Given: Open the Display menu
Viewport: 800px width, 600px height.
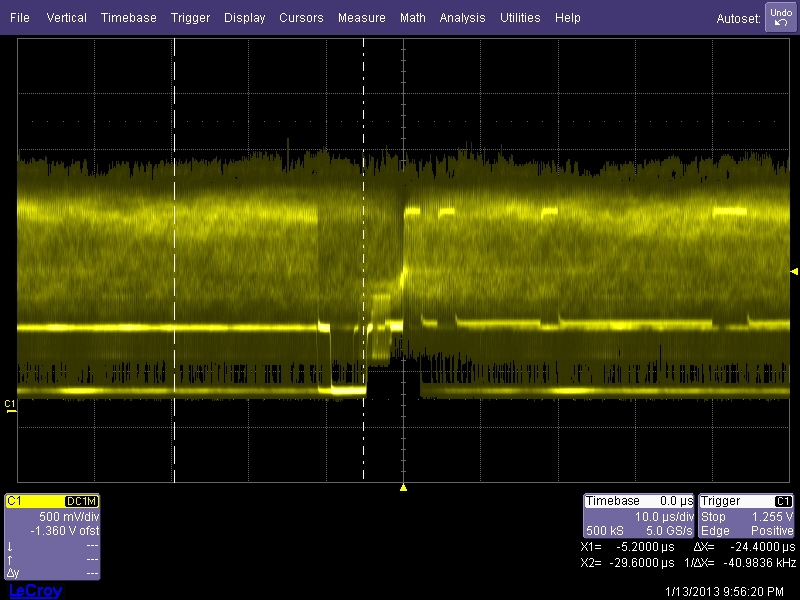Looking at the screenshot, I should tap(245, 18).
